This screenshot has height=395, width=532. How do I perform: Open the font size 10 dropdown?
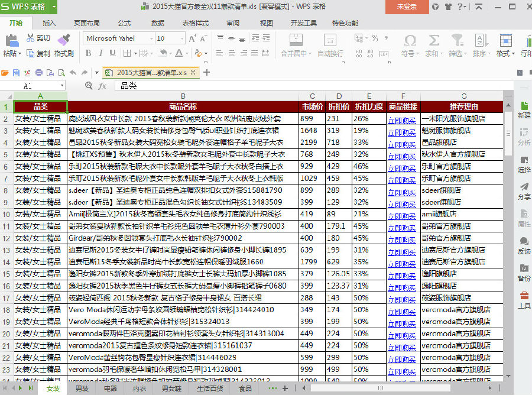[x=182, y=38]
